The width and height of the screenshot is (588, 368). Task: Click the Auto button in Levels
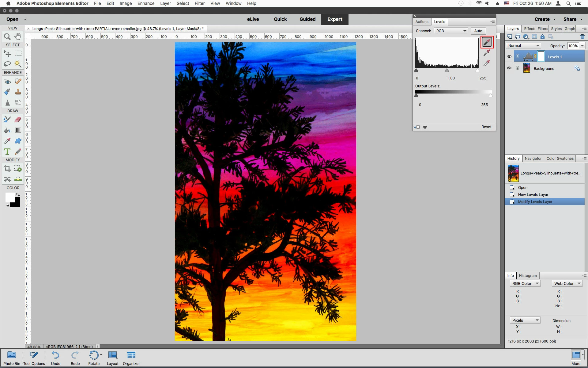[x=478, y=31]
